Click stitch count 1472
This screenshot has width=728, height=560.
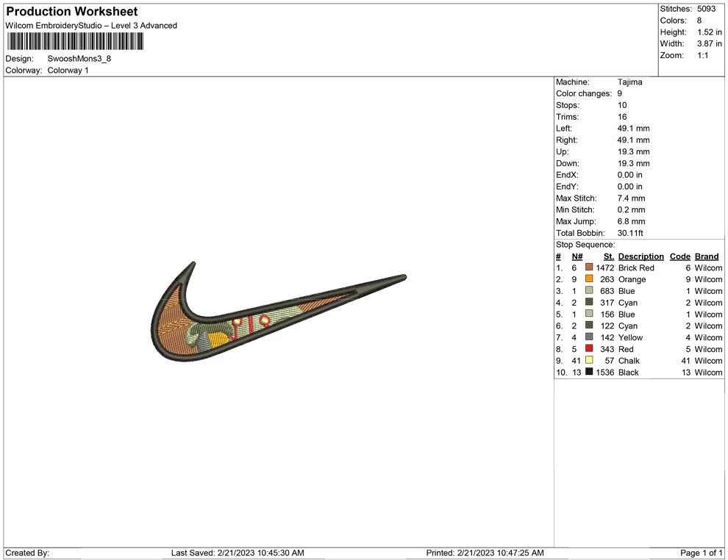(x=605, y=268)
